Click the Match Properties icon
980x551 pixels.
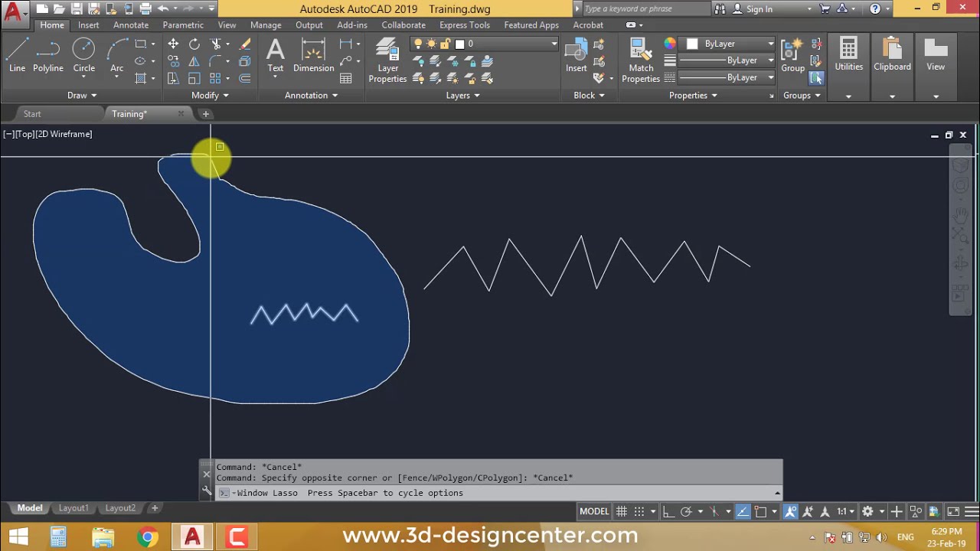coord(641,60)
